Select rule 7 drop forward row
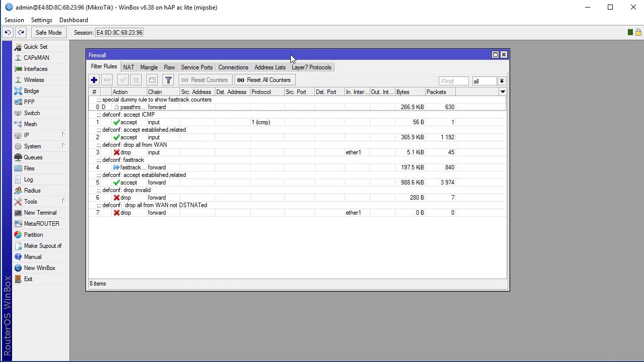 click(x=297, y=213)
